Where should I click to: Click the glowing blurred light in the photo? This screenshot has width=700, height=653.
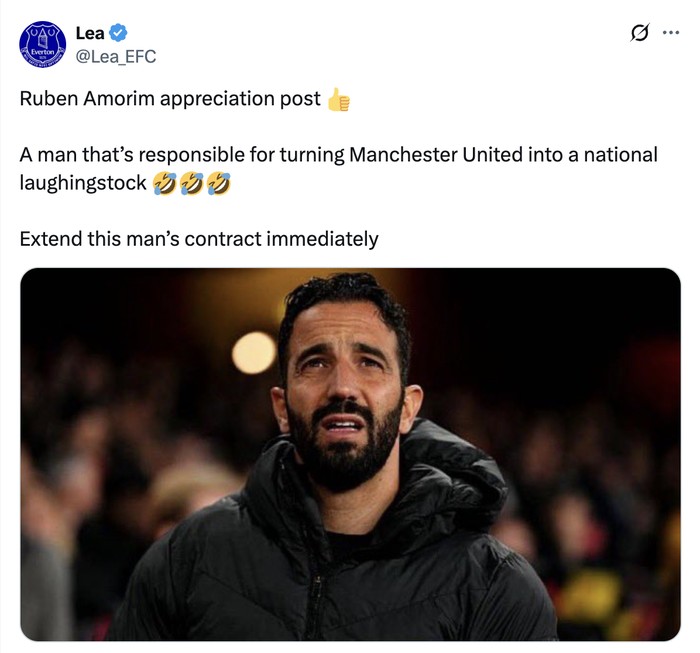[x=254, y=352]
